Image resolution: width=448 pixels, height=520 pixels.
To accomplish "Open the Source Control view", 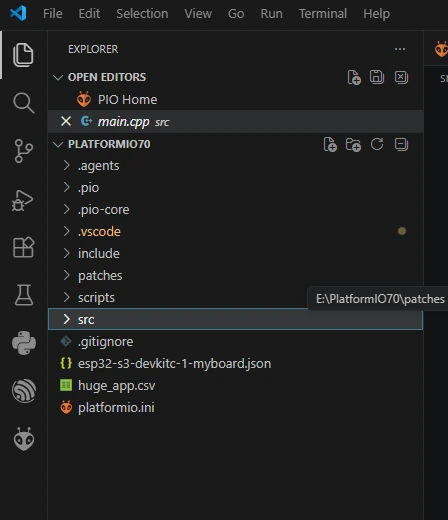I will (23, 151).
